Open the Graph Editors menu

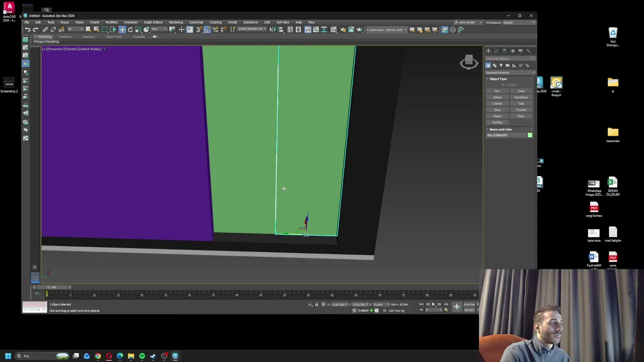pyautogui.click(x=153, y=22)
